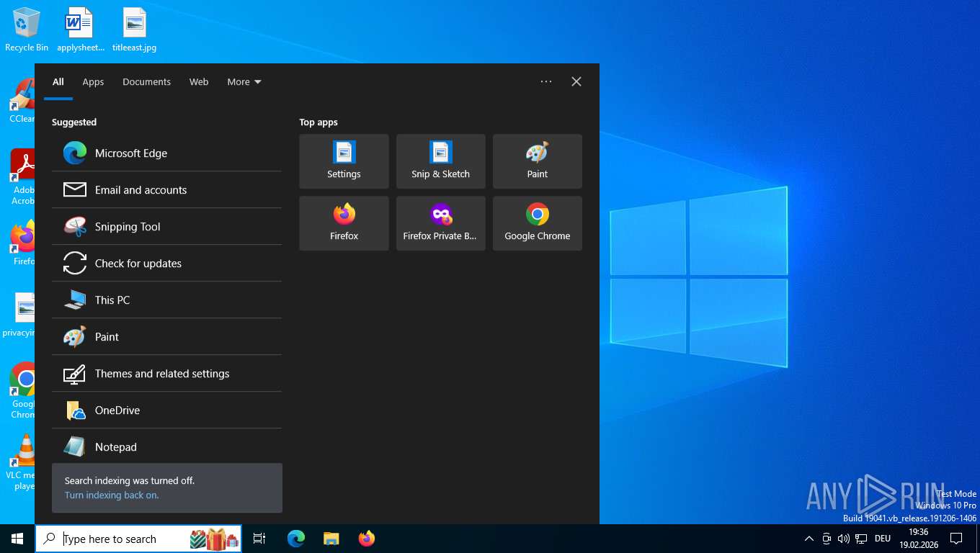Close the search panel with X
This screenshot has height=553, width=980.
click(x=576, y=81)
